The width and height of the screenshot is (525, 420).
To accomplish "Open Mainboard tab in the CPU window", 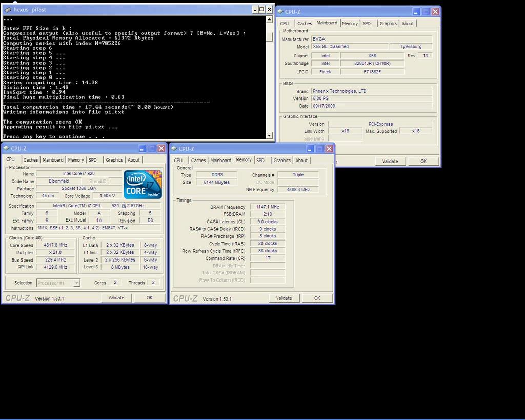I will 53,160.
